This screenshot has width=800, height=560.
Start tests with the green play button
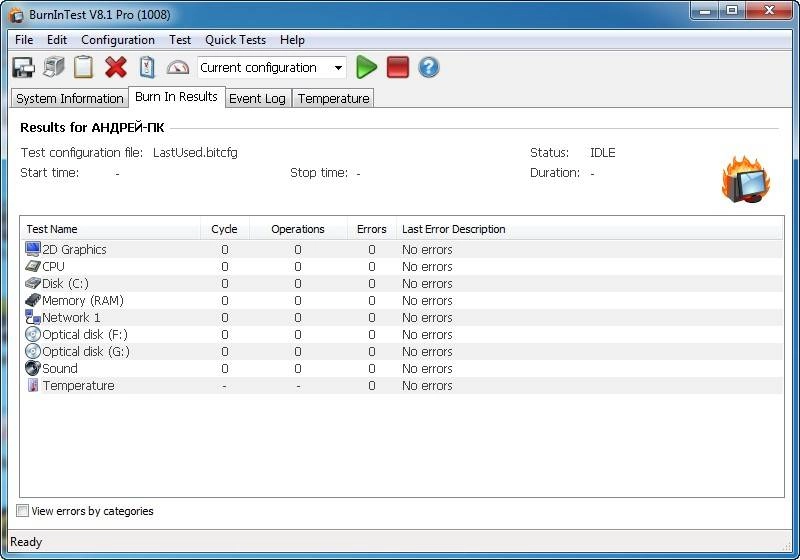[366, 67]
